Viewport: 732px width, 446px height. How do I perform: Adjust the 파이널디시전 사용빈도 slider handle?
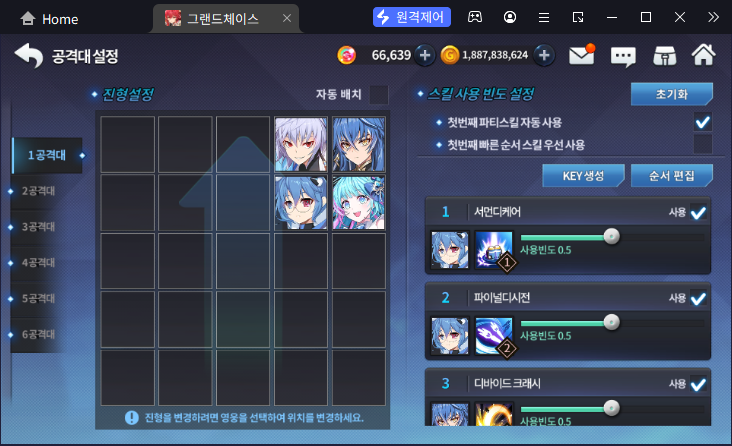click(x=611, y=322)
